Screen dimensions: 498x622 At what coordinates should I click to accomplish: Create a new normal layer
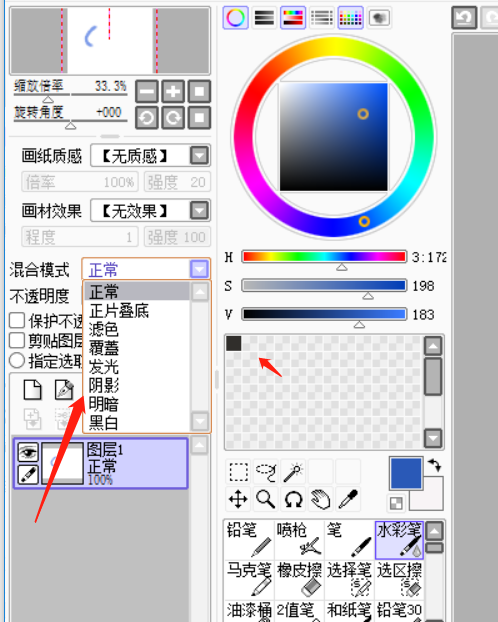(33, 390)
